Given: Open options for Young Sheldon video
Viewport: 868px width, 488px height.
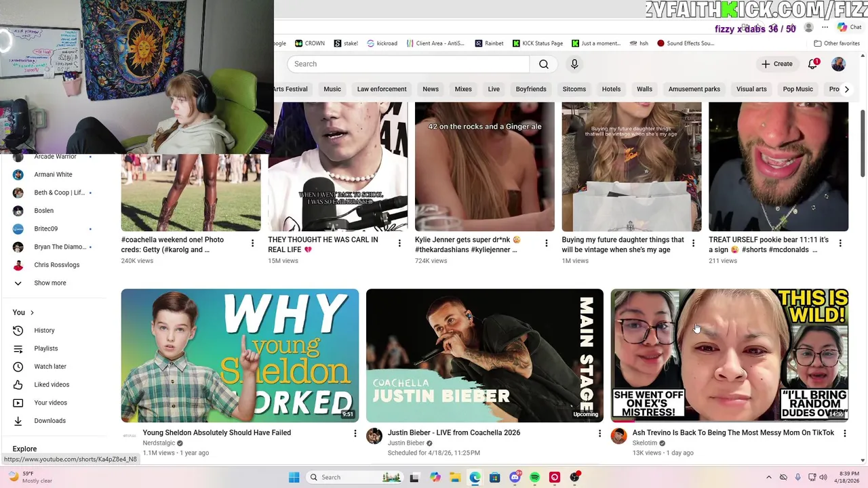Looking at the screenshot, I should 355,433.
